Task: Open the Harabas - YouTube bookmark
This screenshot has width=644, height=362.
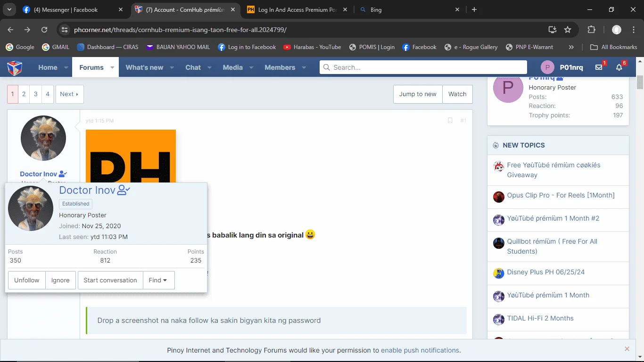Action: (x=312, y=47)
